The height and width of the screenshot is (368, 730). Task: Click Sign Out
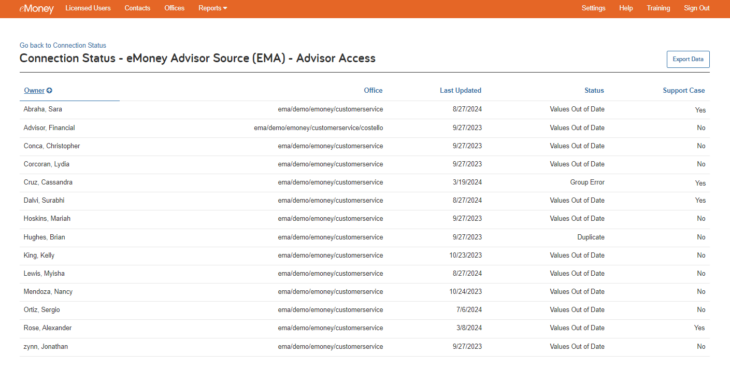tap(696, 8)
